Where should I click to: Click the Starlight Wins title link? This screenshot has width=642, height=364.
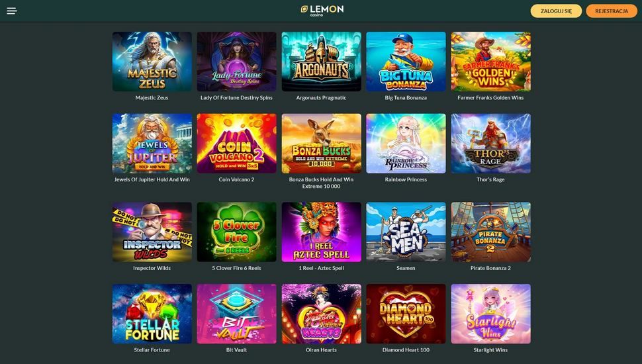coord(490,350)
